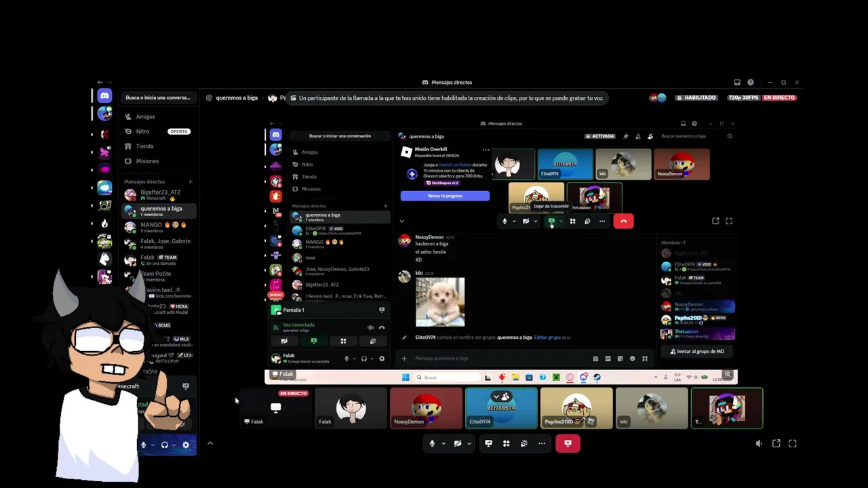Click the up chevron left of the participant tiles
This screenshot has width=868, height=488.
[210, 443]
